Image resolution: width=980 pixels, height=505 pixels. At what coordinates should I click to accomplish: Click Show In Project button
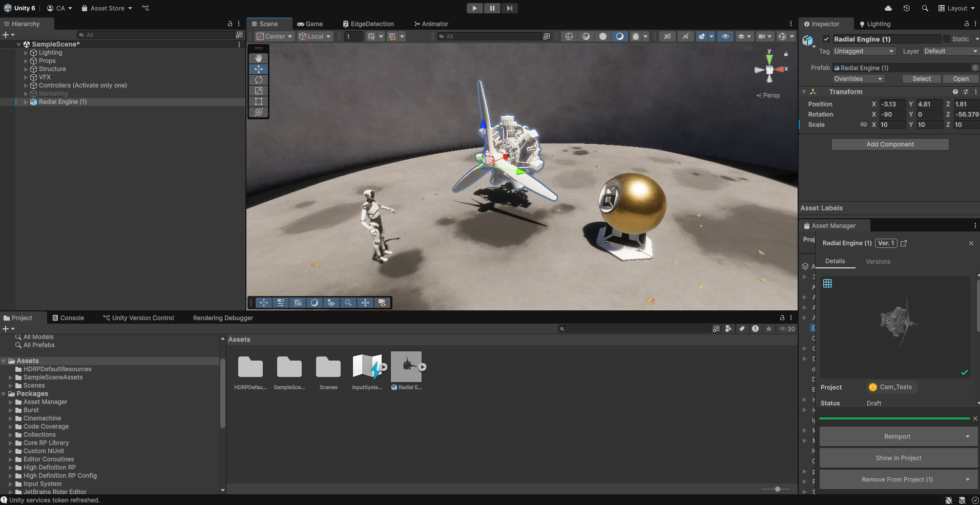(x=899, y=458)
